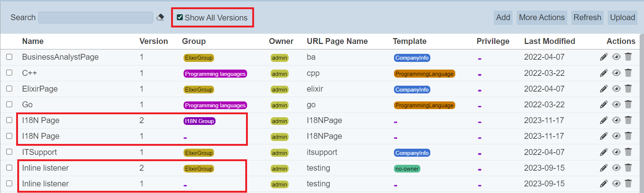
Task: View I18N Page version 2
Action: 616,120
